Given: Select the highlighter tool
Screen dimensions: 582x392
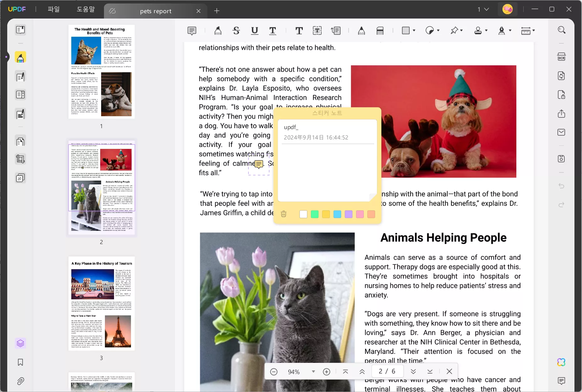Looking at the screenshot, I should coord(218,30).
